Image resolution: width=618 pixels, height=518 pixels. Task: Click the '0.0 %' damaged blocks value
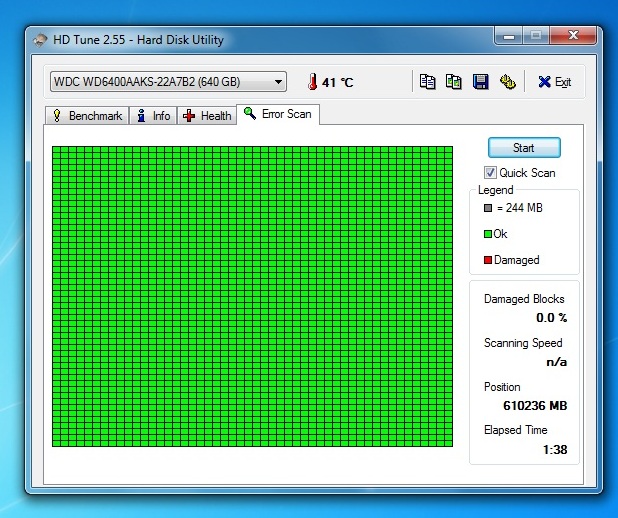(x=551, y=317)
